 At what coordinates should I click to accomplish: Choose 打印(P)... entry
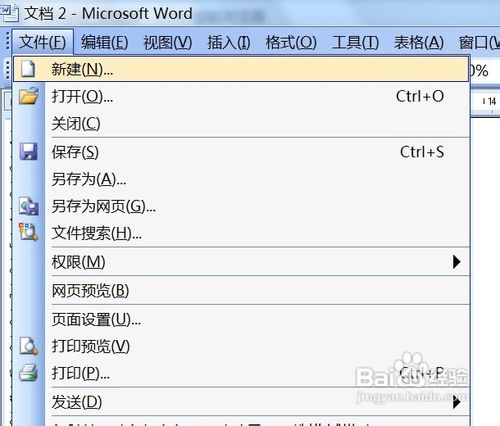tap(241, 373)
